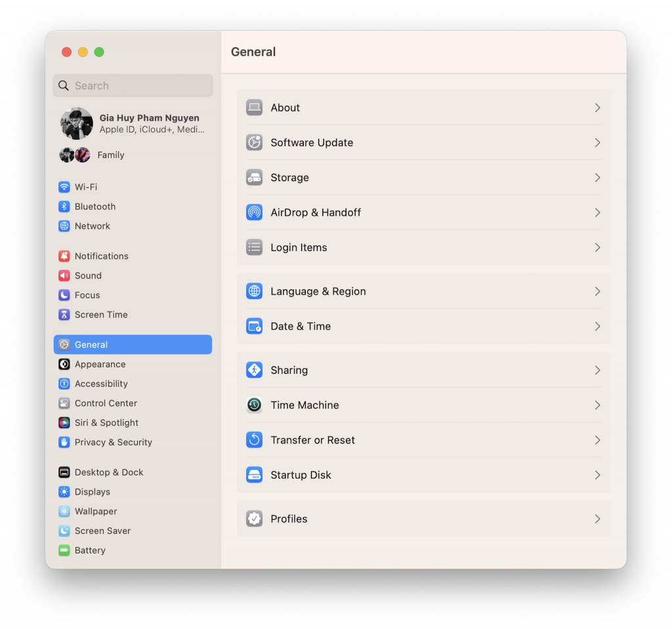Image resolution: width=672 pixels, height=629 pixels.
Task: Click the Screen Time hourglass icon
Action: click(x=64, y=315)
